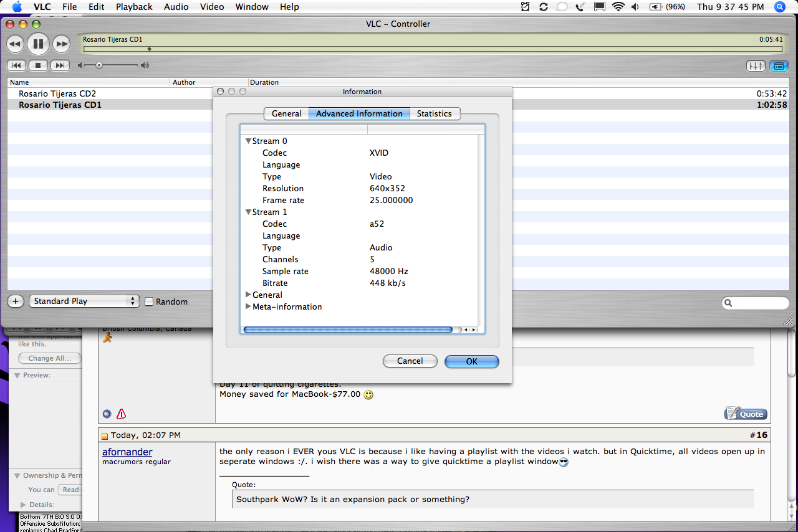This screenshot has height=532, width=798.
Task: Open the Audio menu
Action: 176,7
